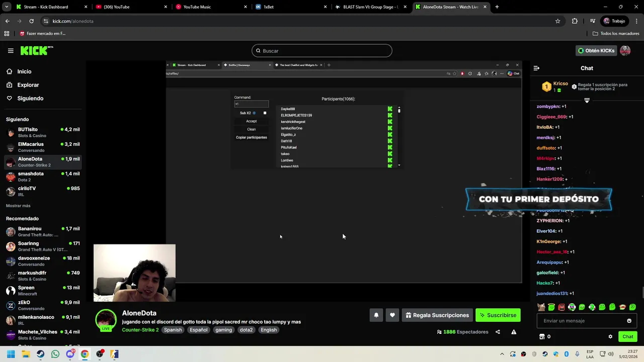Click the Buscar search field
The image size is (644, 362).
322,51
